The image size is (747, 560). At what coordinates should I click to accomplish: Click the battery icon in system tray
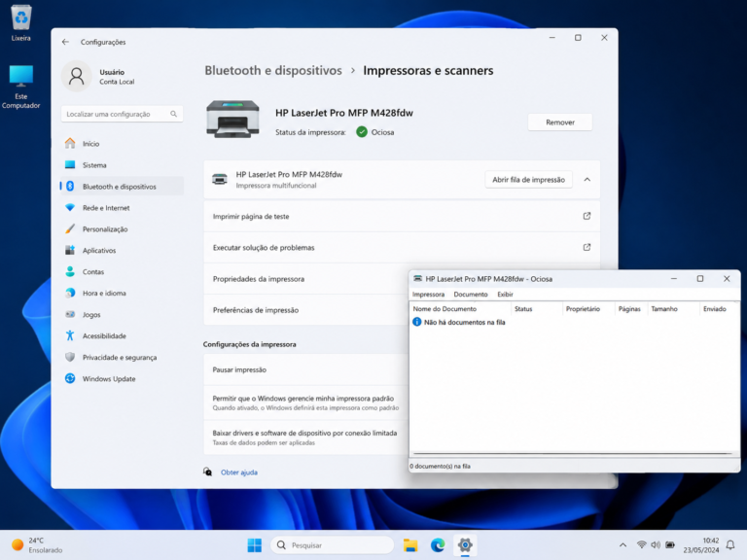coord(670,544)
